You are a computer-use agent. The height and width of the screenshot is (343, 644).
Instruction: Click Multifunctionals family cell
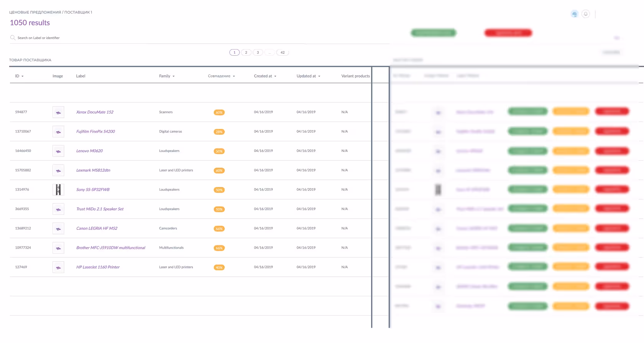pos(171,247)
